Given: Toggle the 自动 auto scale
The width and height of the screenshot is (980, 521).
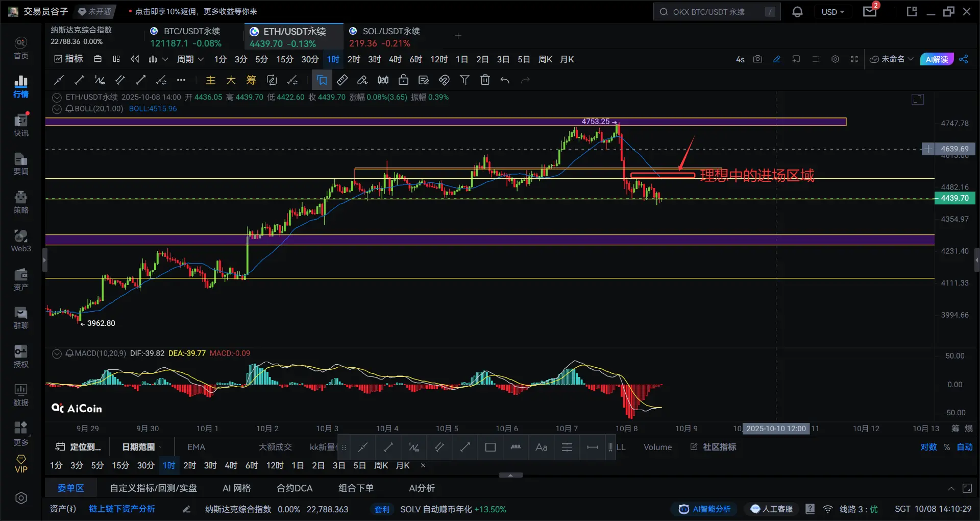Looking at the screenshot, I should (964, 447).
